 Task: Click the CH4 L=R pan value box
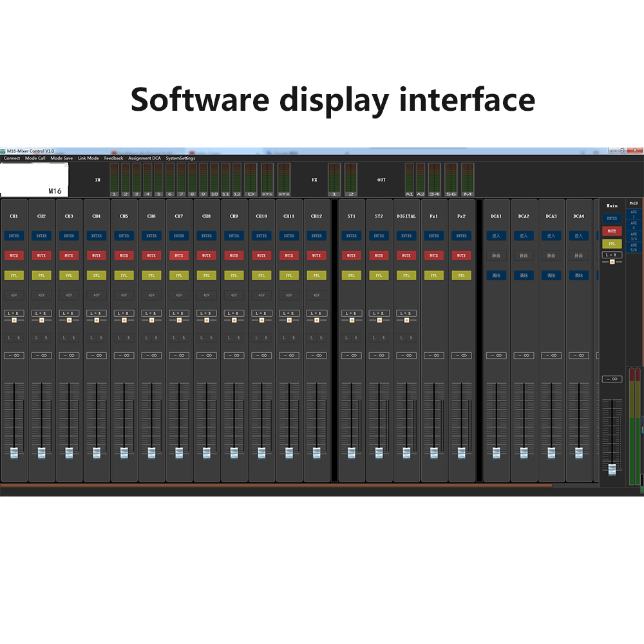(97, 314)
